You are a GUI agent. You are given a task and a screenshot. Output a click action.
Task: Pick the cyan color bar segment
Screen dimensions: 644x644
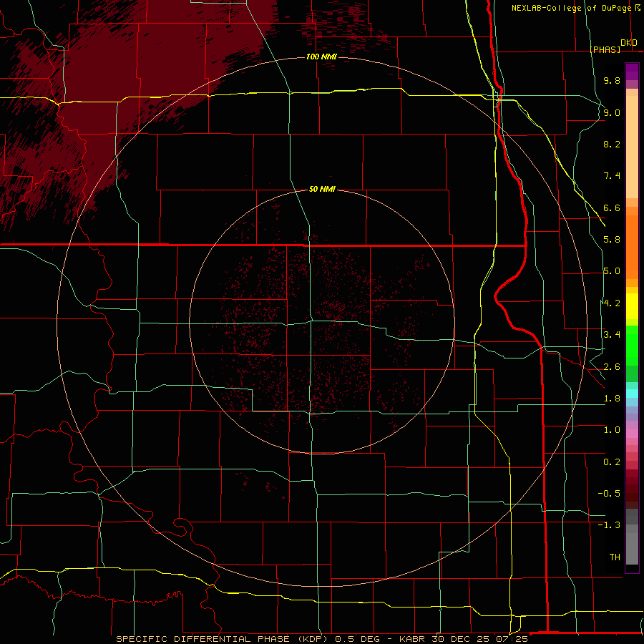point(632,394)
